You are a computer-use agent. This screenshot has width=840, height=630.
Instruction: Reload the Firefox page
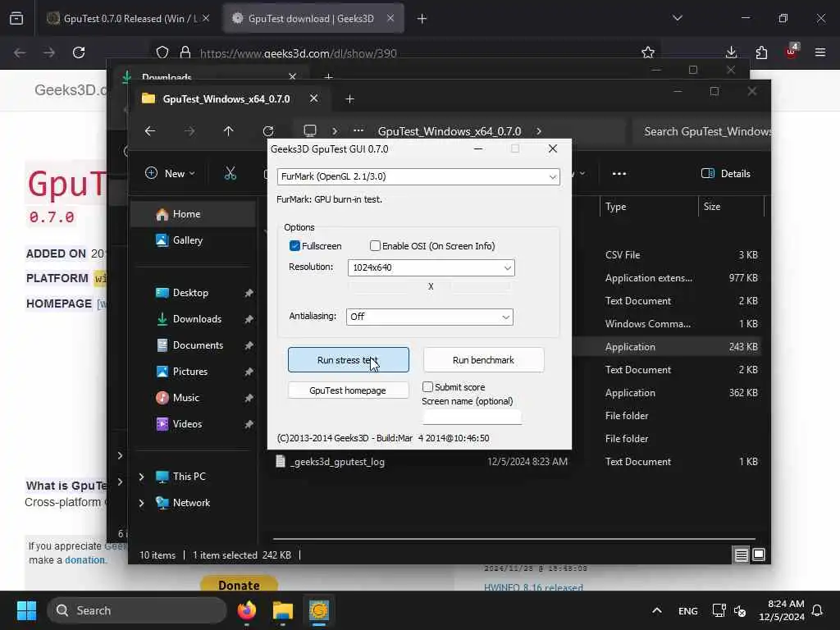pyautogui.click(x=79, y=52)
